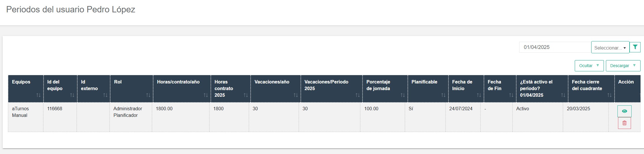The height and width of the screenshot is (154, 644).
Task: Sort by Horas/contrato/año column arrows
Action: pyautogui.click(x=206, y=95)
